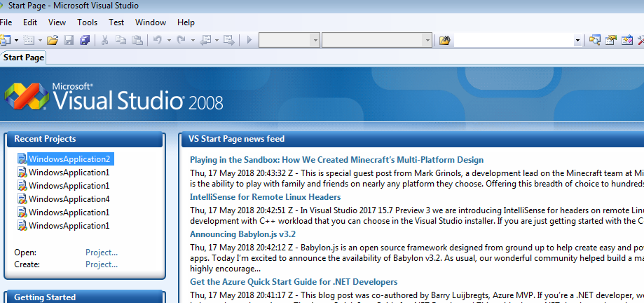Click the Save floppy disk icon
This screenshot has width=644, height=303.
click(x=69, y=40)
